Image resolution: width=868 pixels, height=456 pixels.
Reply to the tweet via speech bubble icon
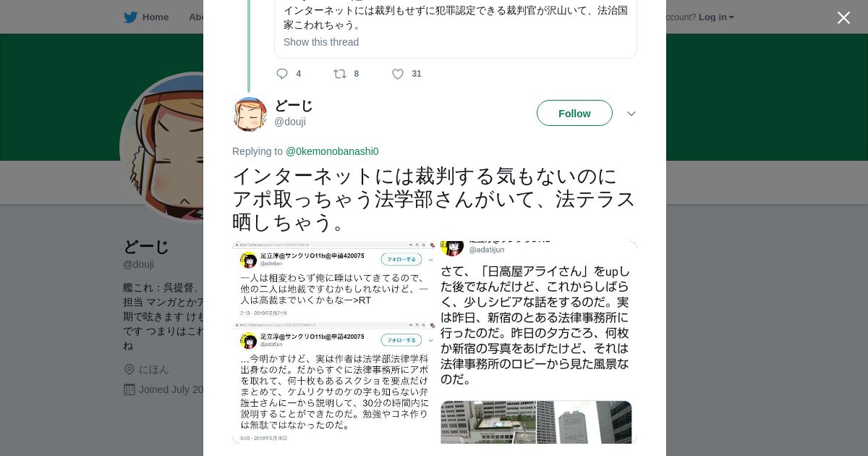point(282,74)
